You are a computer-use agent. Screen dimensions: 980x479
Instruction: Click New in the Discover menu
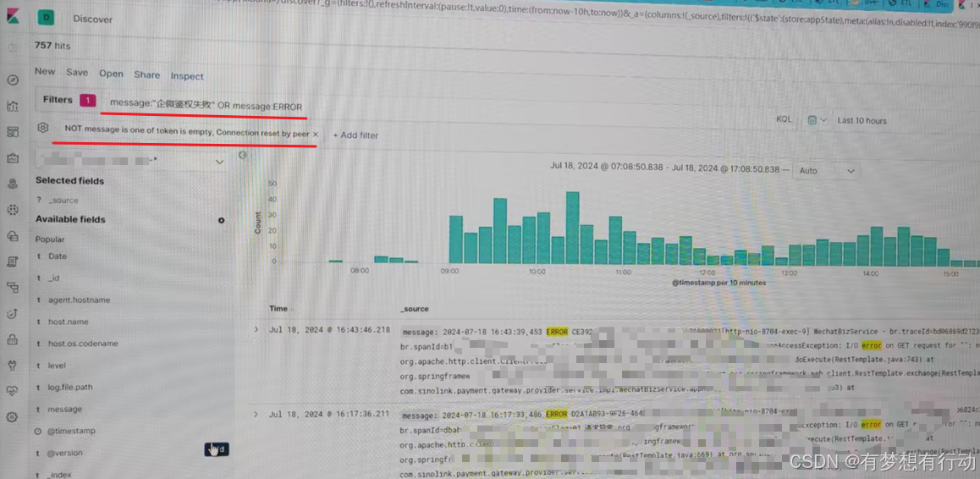coord(45,71)
